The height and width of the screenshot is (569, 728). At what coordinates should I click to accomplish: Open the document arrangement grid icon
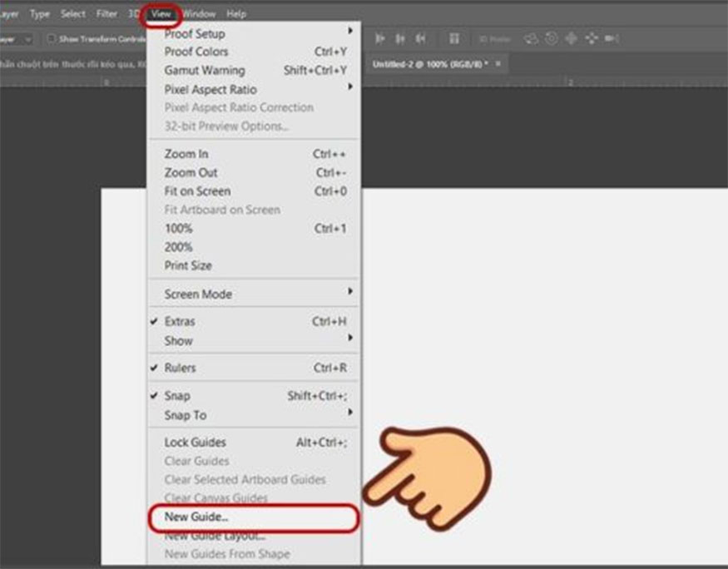tap(455, 37)
